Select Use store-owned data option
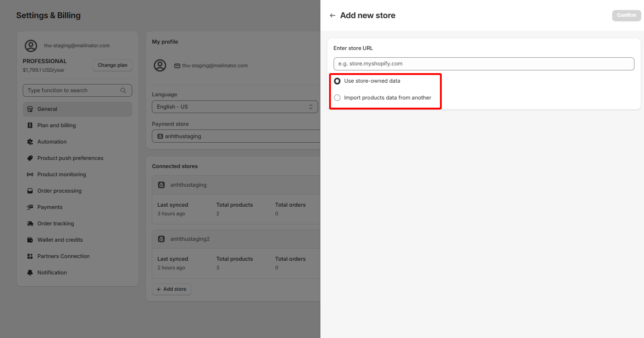The height and width of the screenshot is (338, 644). click(337, 81)
